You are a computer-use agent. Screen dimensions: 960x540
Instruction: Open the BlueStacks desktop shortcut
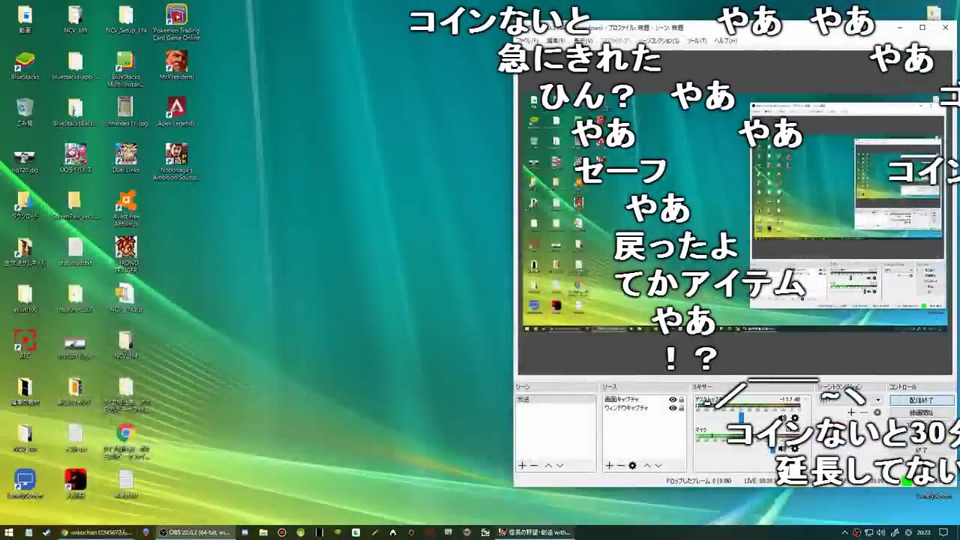pos(25,66)
